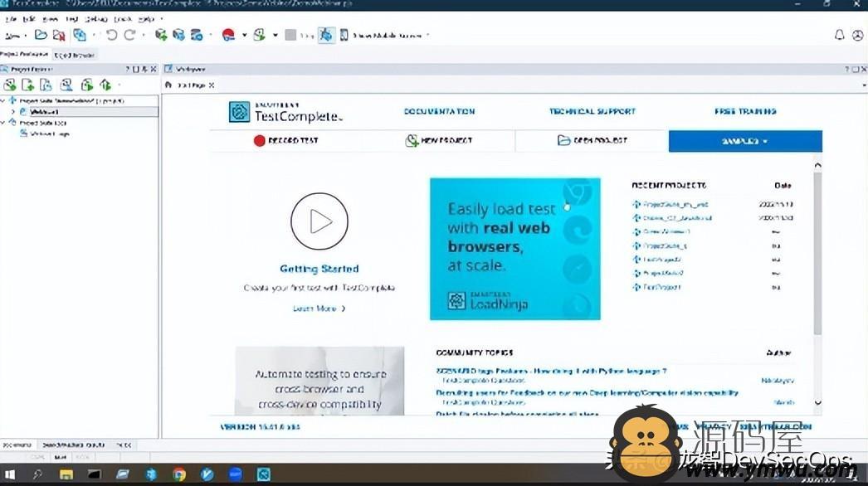Image resolution: width=868 pixels, height=486 pixels.
Task: Close the Project Explorer panel
Action: pos(154,69)
